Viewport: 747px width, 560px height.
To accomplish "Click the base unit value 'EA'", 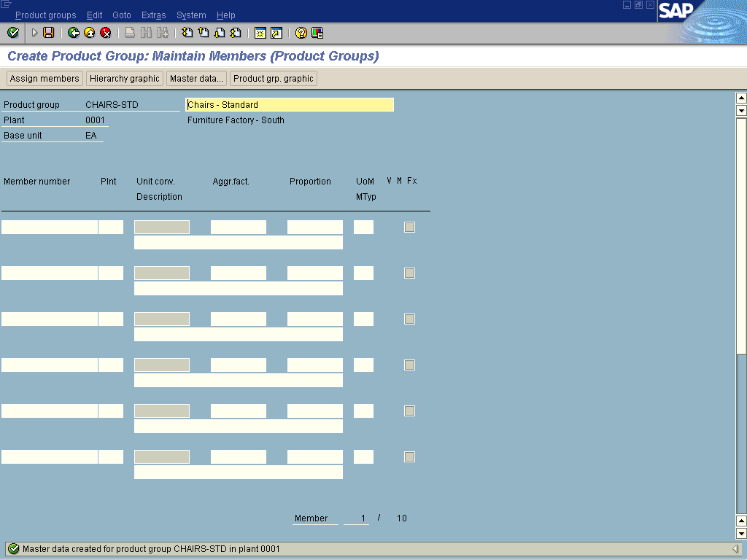I will (91, 135).
